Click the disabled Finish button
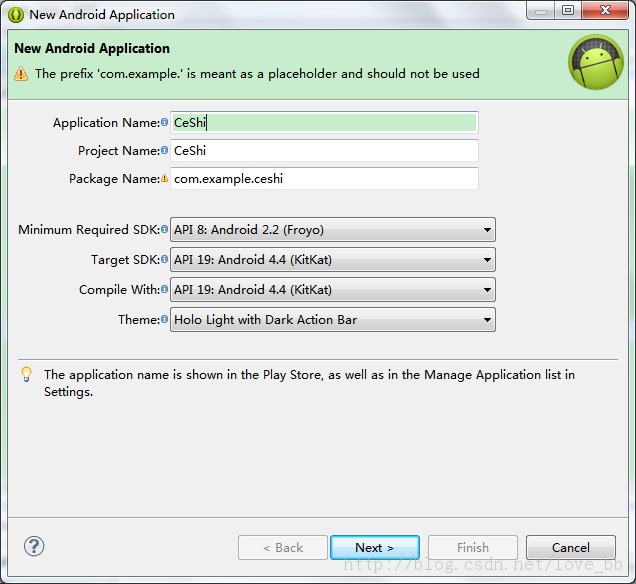This screenshot has height=584, width=636. coord(473,548)
